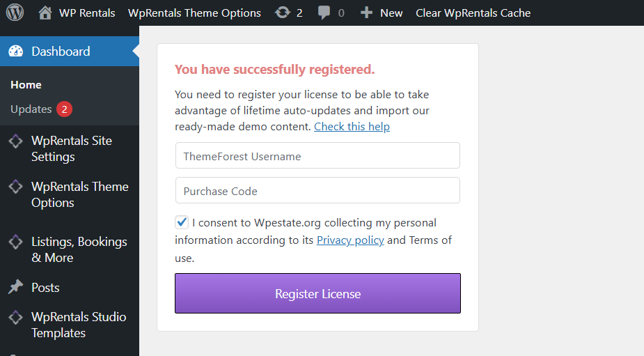Open the Check this help link
Viewport: 644px width, 356px height.
click(x=352, y=127)
